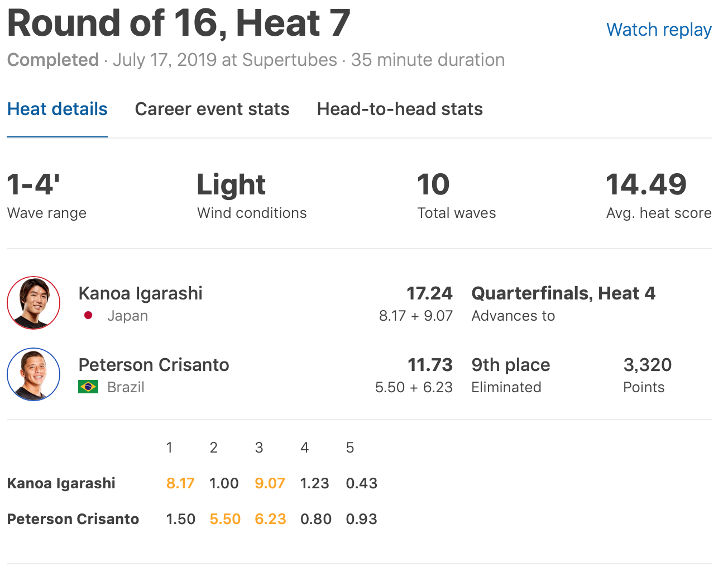Select the Heat details tab

point(57,109)
